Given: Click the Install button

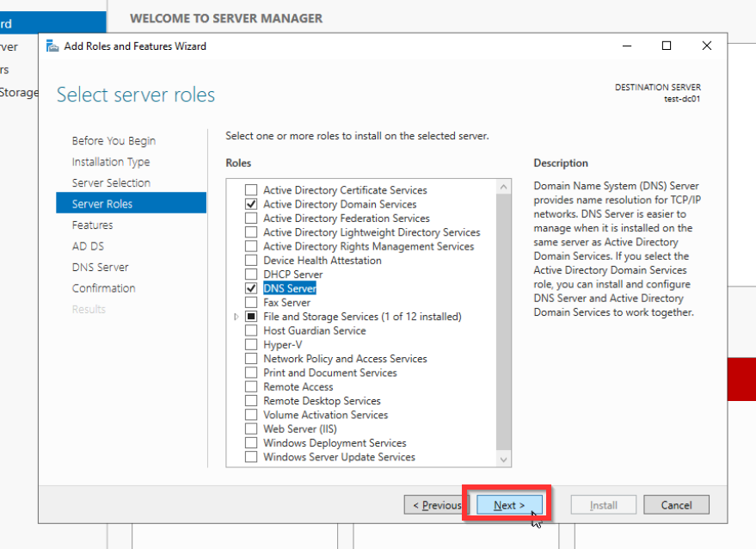Looking at the screenshot, I should pos(603,505).
